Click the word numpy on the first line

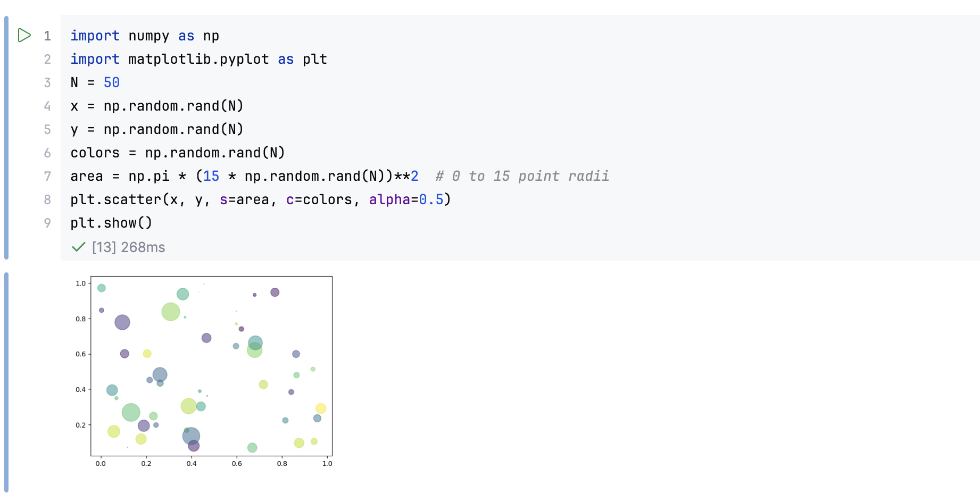click(x=148, y=36)
